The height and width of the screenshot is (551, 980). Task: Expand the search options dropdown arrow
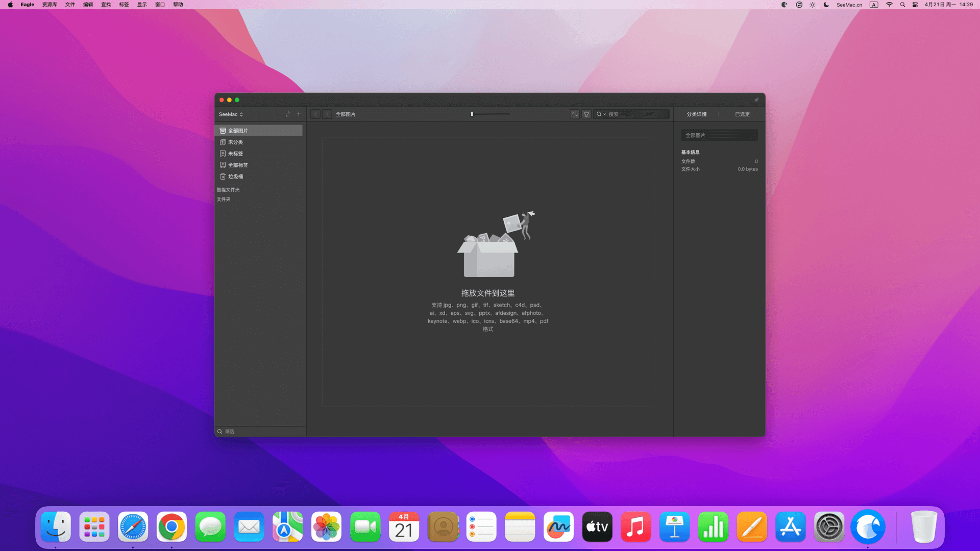click(605, 114)
